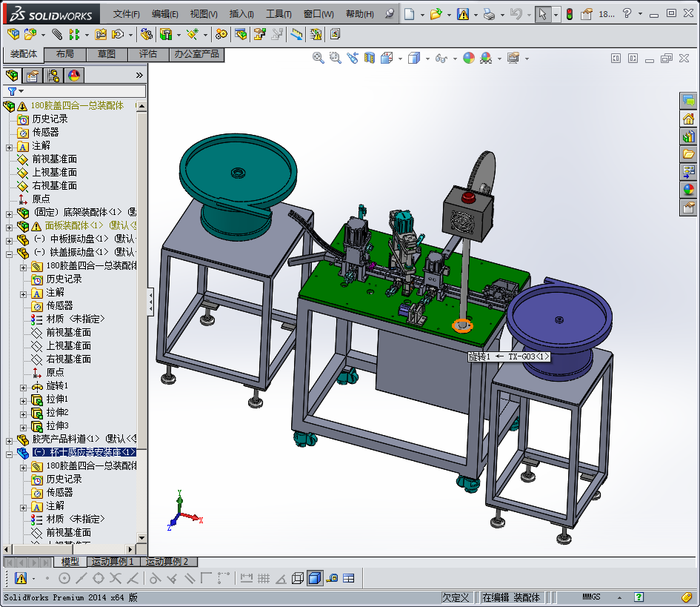
Task: Open the 文件(F) menu
Action: pos(127,14)
